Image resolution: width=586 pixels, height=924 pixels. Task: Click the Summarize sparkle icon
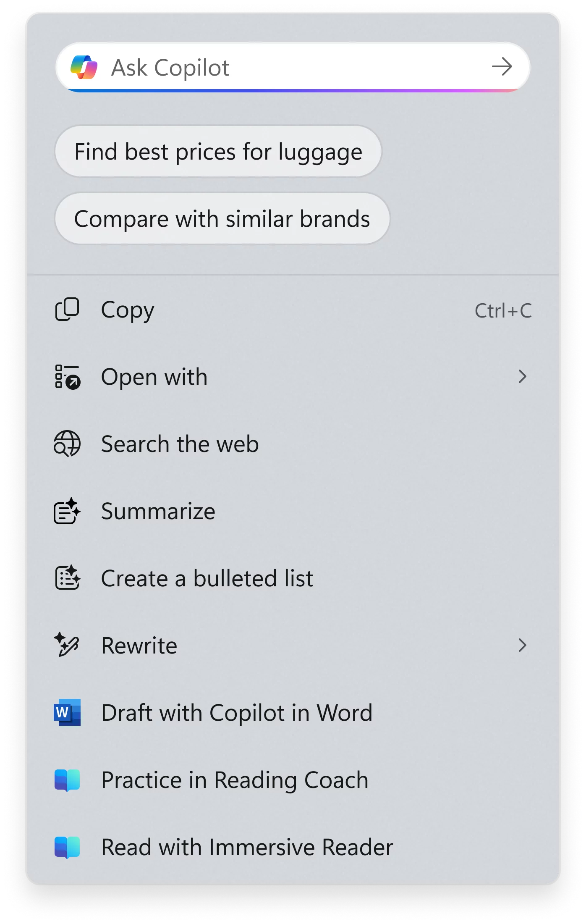[x=67, y=511]
